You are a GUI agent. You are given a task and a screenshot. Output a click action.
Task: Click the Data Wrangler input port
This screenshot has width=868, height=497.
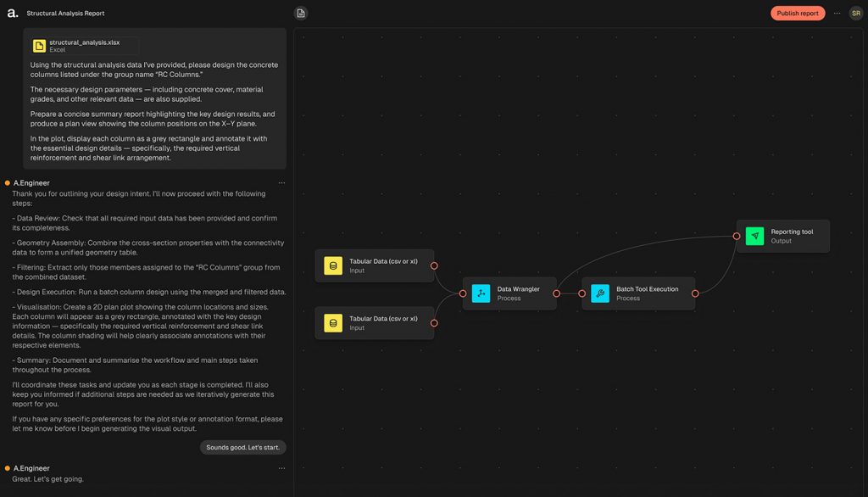coord(463,293)
